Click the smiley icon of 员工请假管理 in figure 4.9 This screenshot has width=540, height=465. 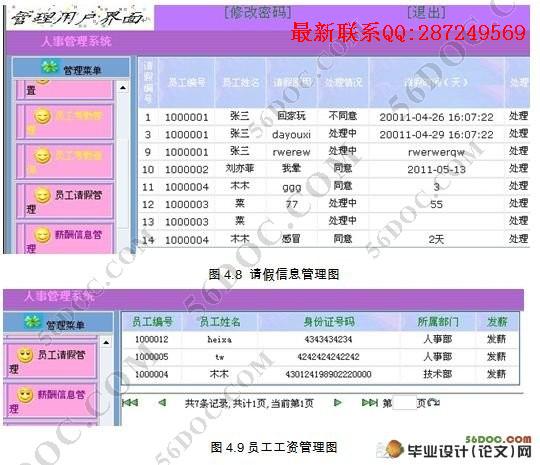[x=25, y=355]
